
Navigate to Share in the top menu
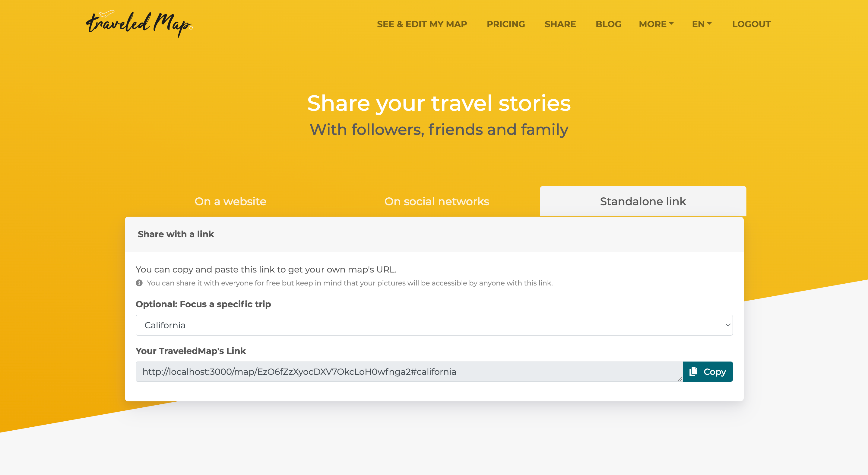click(x=560, y=24)
